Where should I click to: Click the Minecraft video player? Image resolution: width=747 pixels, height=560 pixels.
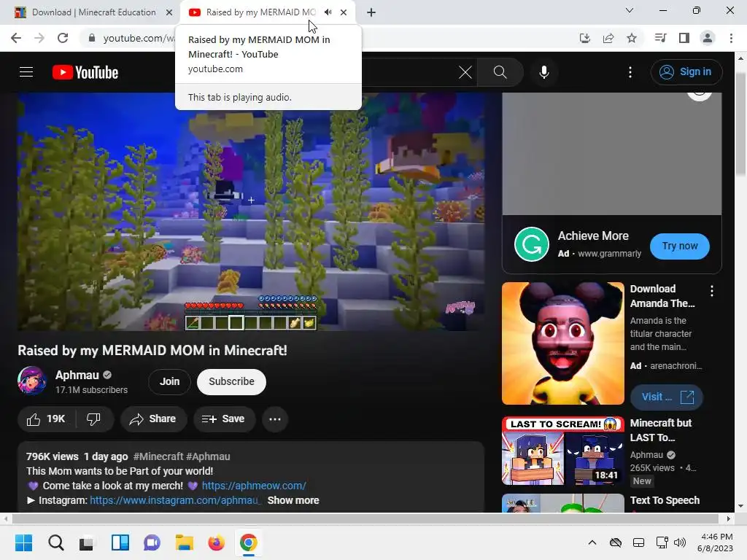click(251, 212)
